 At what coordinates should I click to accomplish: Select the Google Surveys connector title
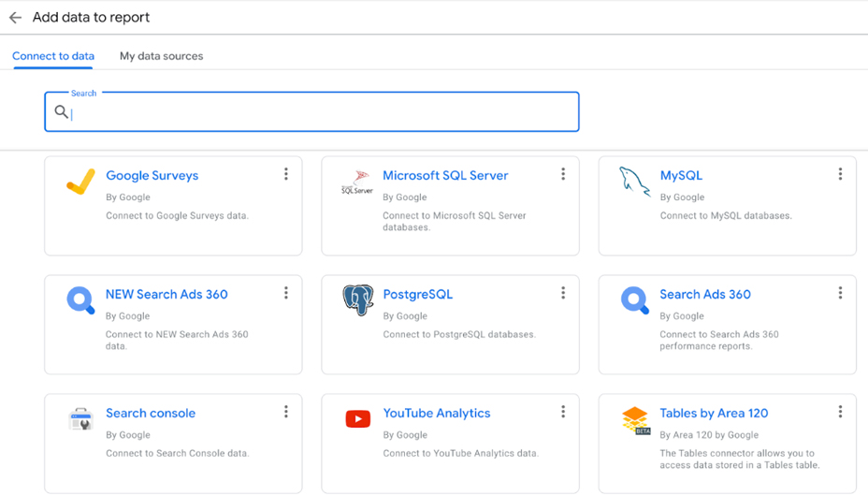[x=152, y=176]
